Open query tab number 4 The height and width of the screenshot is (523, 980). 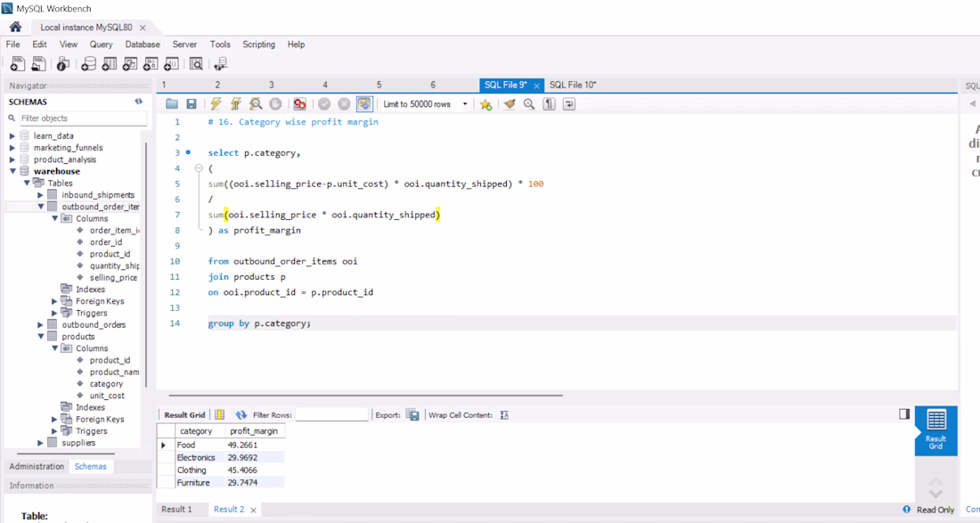click(325, 85)
